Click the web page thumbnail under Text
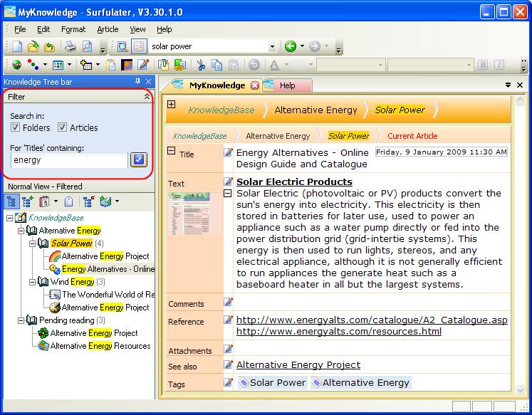This screenshot has height=415, width=532. pyautogui.click(x=190, y=214)
